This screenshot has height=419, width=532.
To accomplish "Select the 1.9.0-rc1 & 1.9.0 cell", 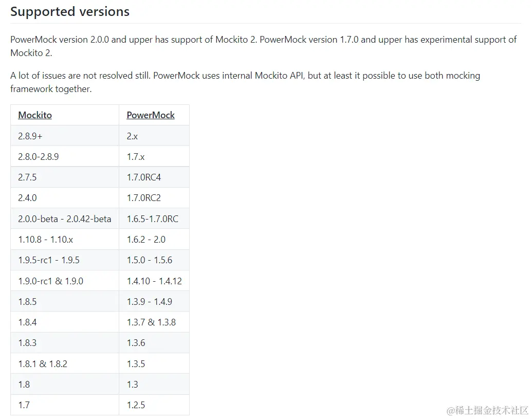I will click(x=50, y=281).
